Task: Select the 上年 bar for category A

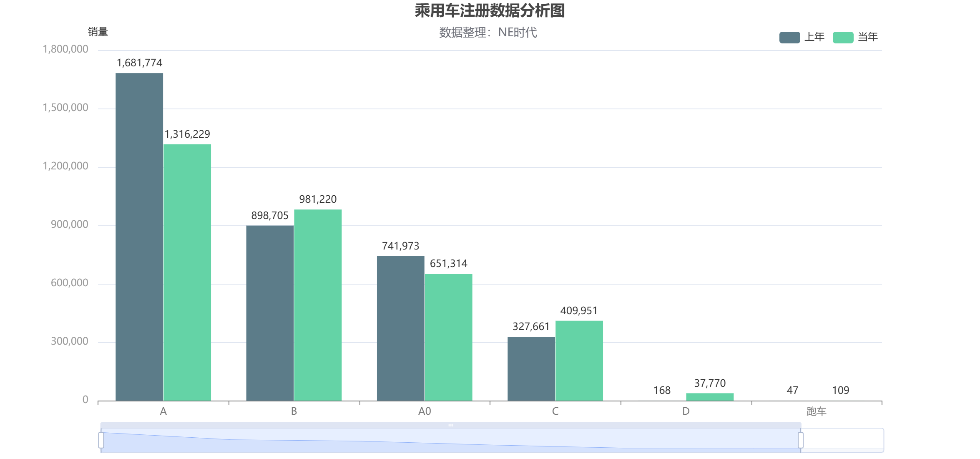Action: [139, 237]
